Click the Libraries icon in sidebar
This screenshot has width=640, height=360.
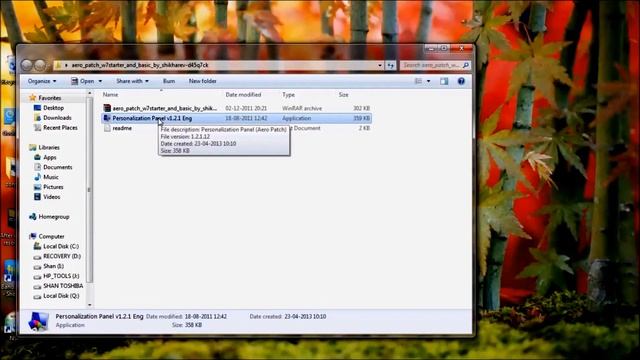tap(33, 147)
